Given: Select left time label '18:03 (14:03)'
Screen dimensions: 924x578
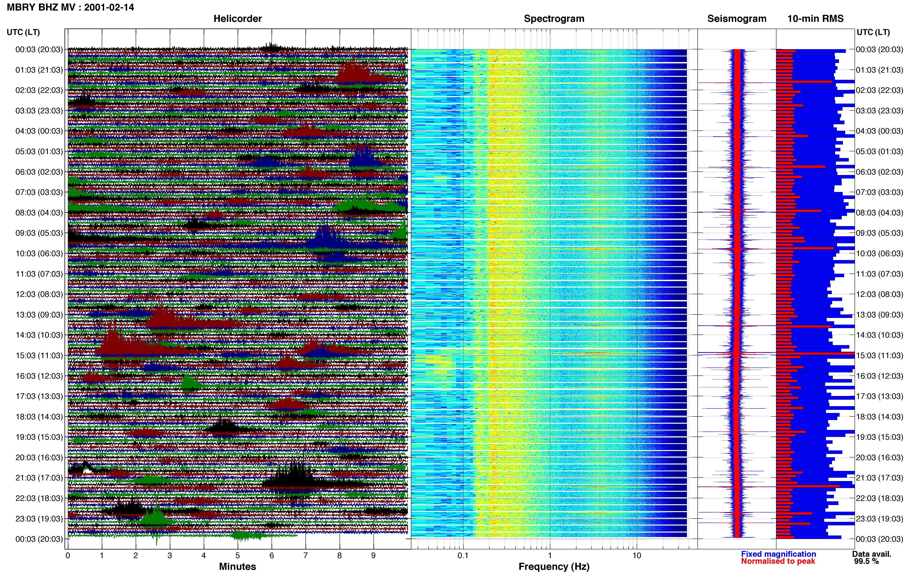Looking at the screenshot, I should (x=39, y=417).
